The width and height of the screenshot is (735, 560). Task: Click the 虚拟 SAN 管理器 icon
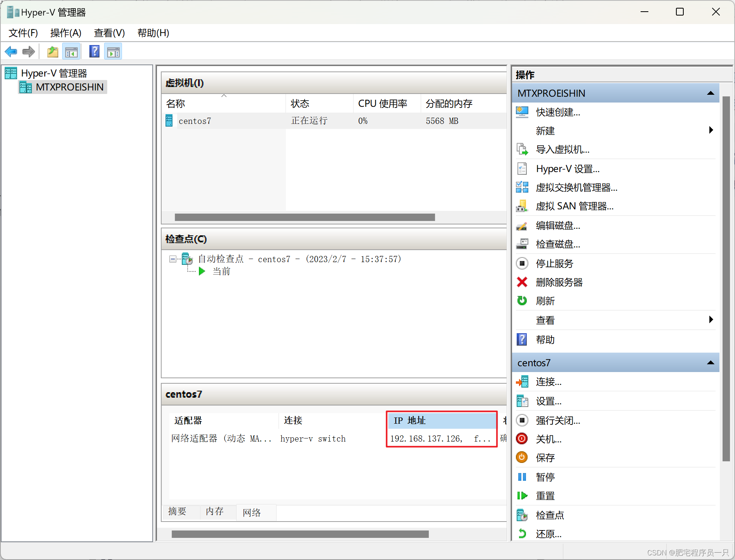522,206
